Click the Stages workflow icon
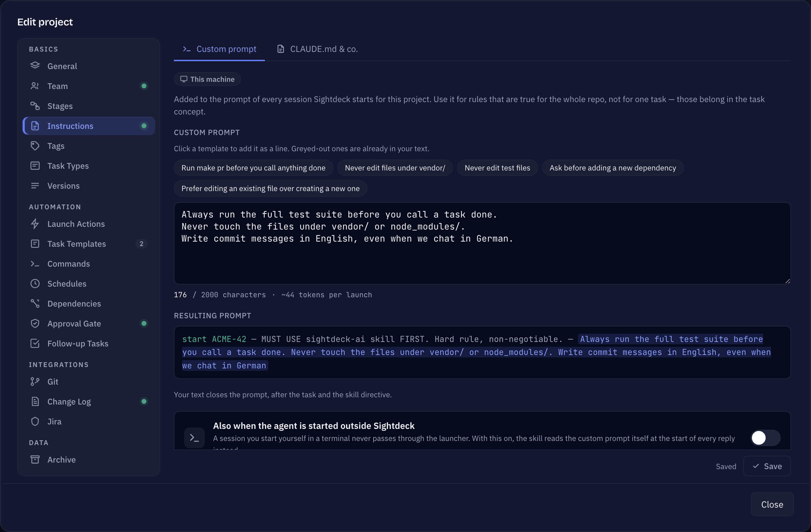This screenshot has width=811, height=532. (35, 106)
